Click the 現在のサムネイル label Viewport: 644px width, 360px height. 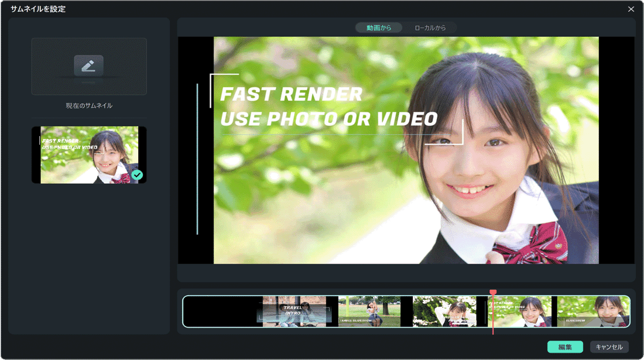coord(89,106)
